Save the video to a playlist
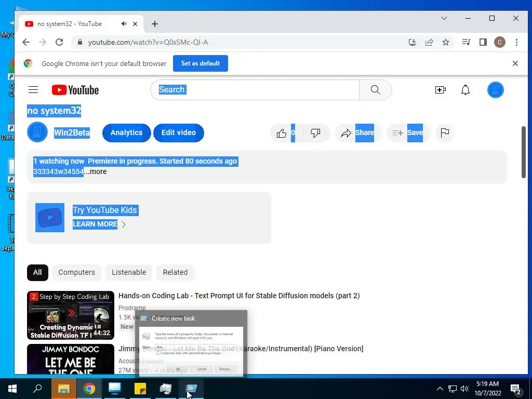The height and width of the screenshot is (399, 532). 408,133
